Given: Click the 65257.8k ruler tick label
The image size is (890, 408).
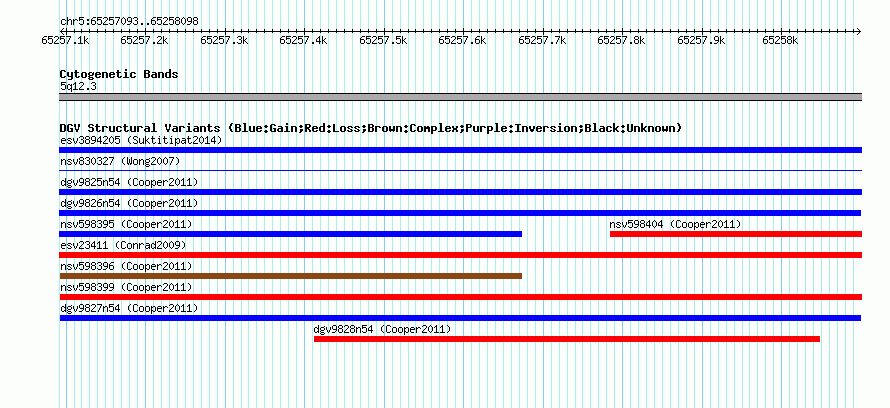Looking at the screenshot, I should coord(622,40).
